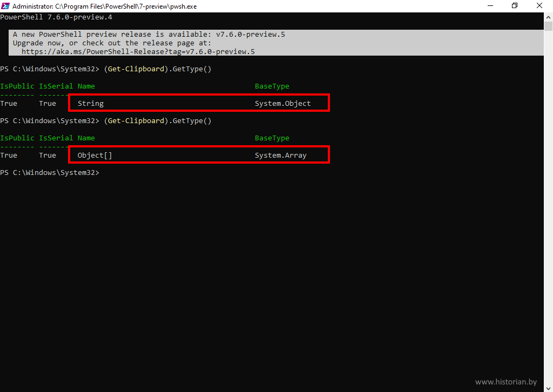
Task: Click the PowerShell icon in the title bar
Action: [x=5, y=6]
